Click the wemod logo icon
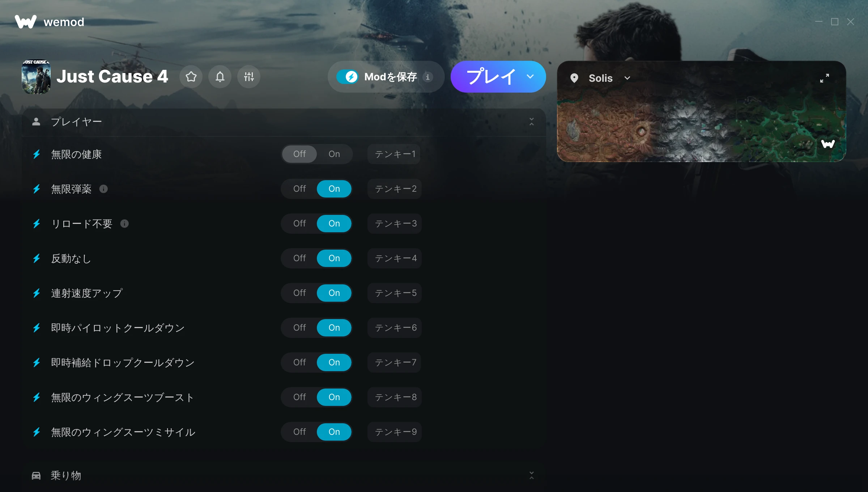 (26, 22)
